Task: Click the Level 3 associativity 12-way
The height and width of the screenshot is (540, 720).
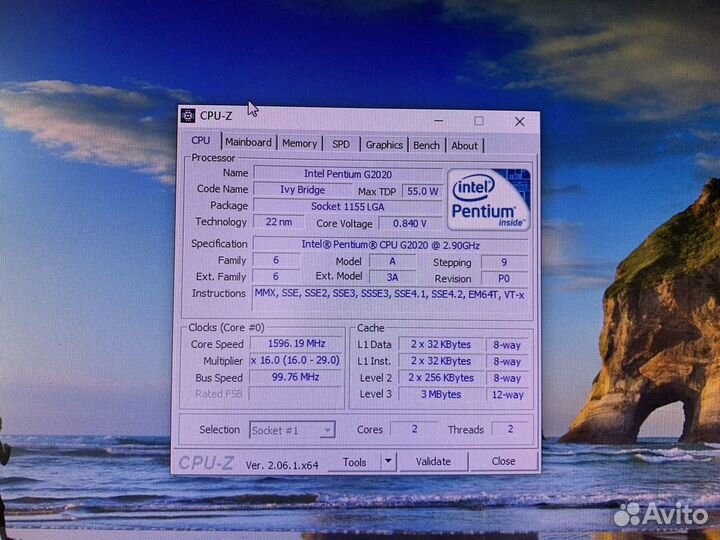Action: click(507, 394)
